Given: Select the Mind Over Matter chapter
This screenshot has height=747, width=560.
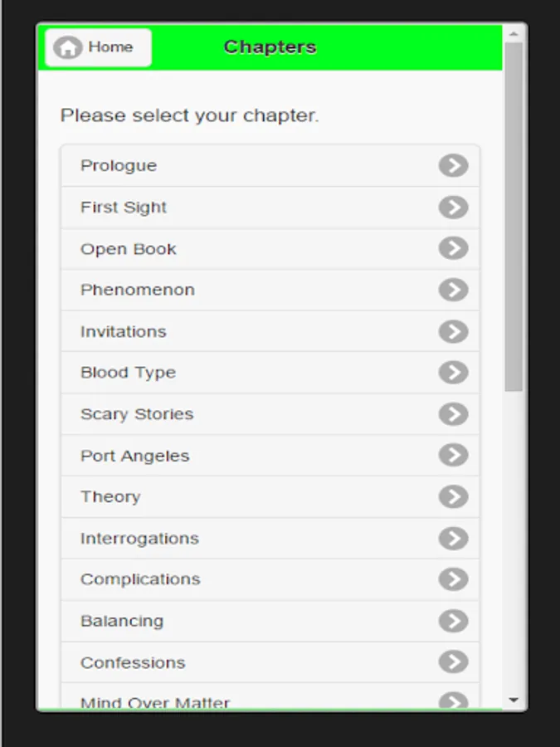Looking at the screenshot, I should coord(155,701).
